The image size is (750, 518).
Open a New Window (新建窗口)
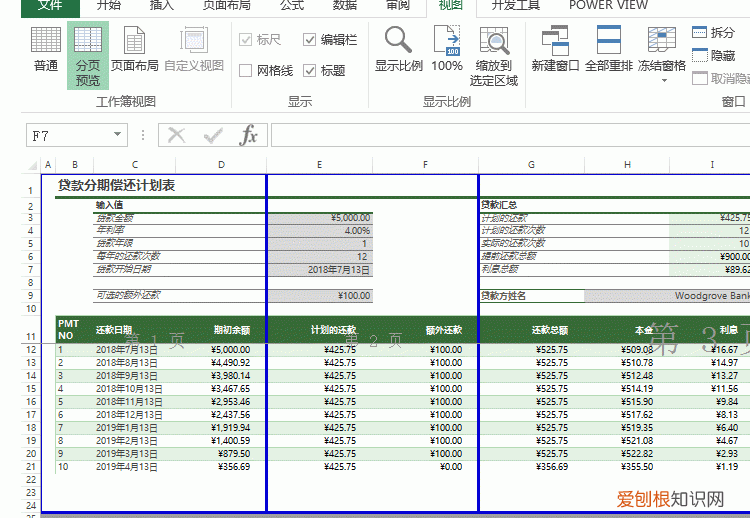coord(555,48)
